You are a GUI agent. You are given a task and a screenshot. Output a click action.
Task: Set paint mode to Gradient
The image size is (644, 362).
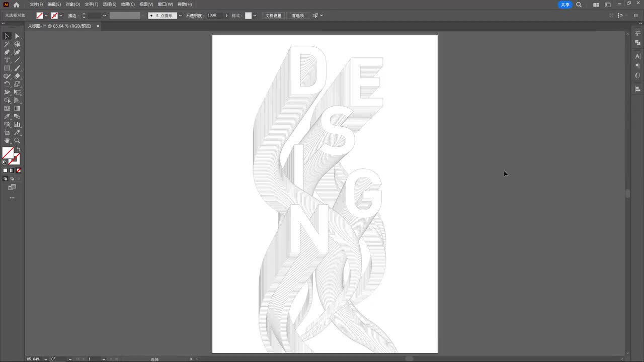pyautogui.click(x=12, y=170)
